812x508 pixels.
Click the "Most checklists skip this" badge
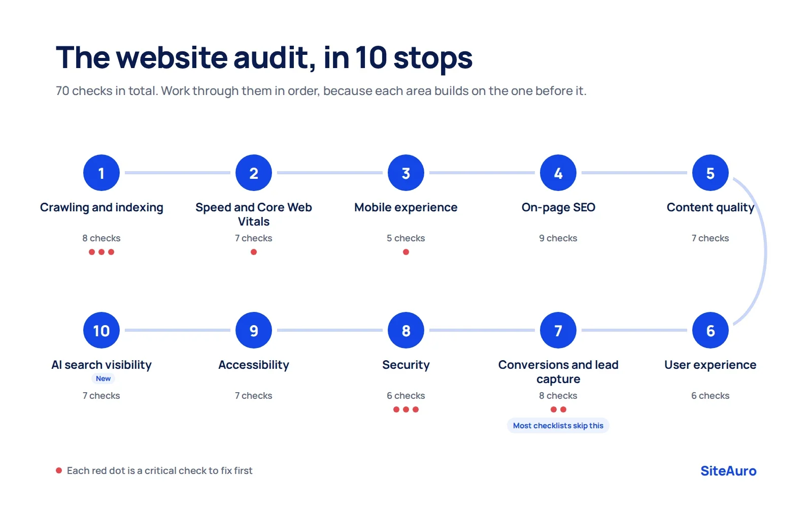click(x=558, y=426)
